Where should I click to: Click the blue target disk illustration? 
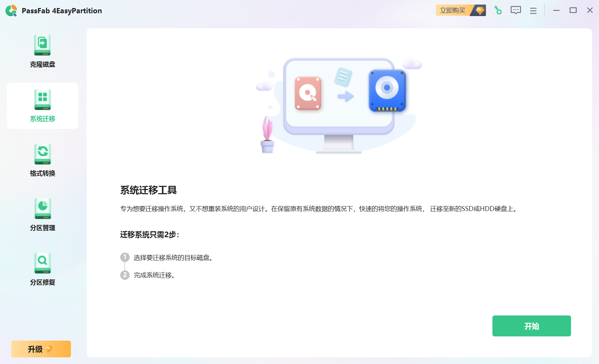[x=387, y=91]
